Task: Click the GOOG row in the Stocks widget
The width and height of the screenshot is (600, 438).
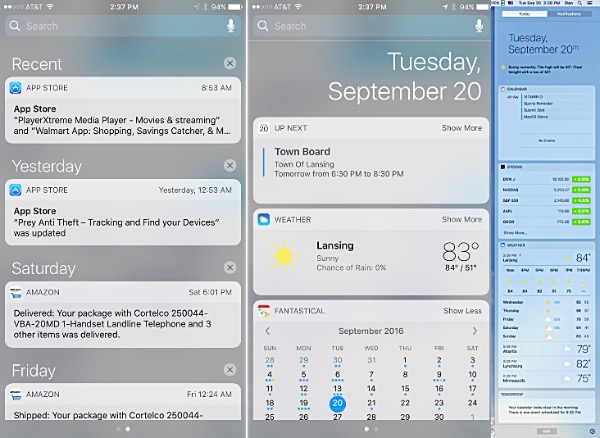Action: point(546,221)
